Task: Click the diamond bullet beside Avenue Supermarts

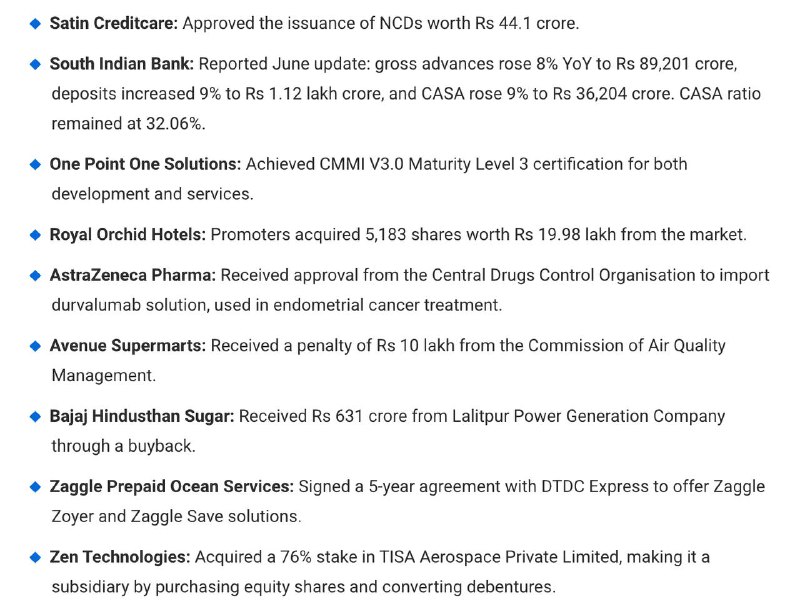Action: pos(35,346)
